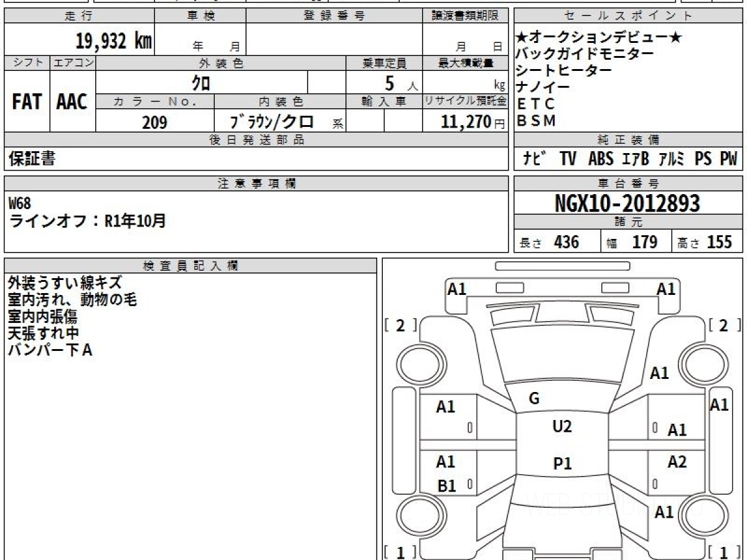Screen dimensions: 747x560
Task: Select the クロ exterior color value
Action: click(x=201, y=83)
